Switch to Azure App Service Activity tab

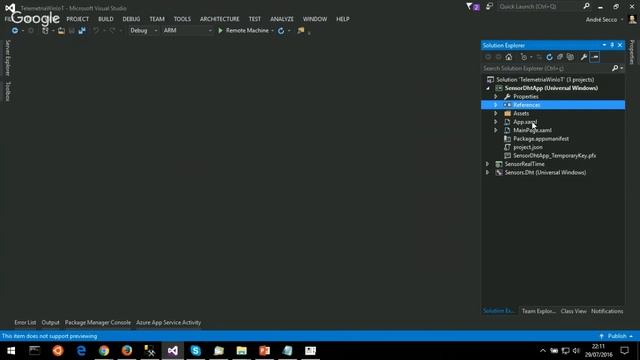(169, 322)
